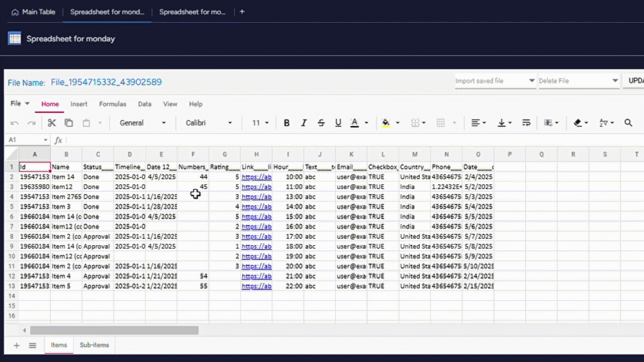The width and height of the screenshot is (644, 362).
Task: Click the Undo icon
Action: 14,123
